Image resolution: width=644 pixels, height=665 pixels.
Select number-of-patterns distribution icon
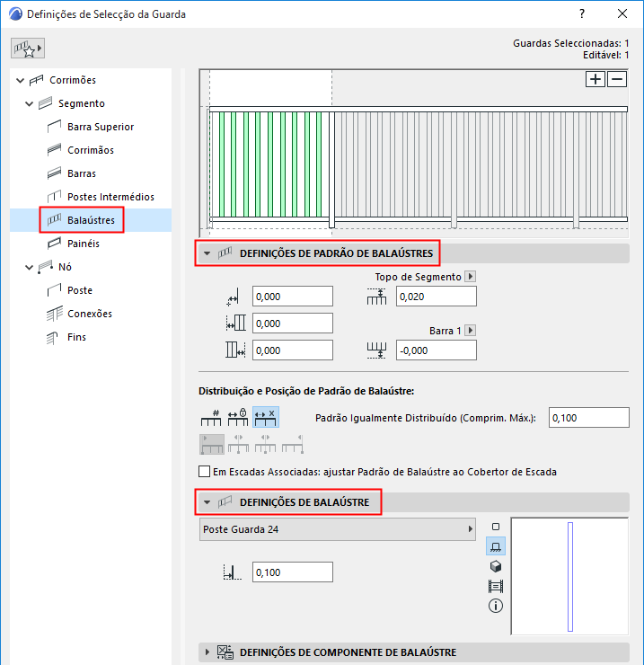coord(211,417)
